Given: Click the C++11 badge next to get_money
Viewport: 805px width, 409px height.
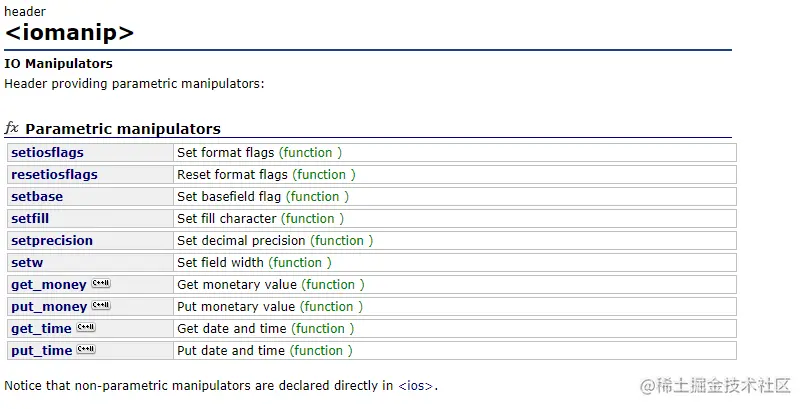Looking at the screenshot, I should pos(101,283).
